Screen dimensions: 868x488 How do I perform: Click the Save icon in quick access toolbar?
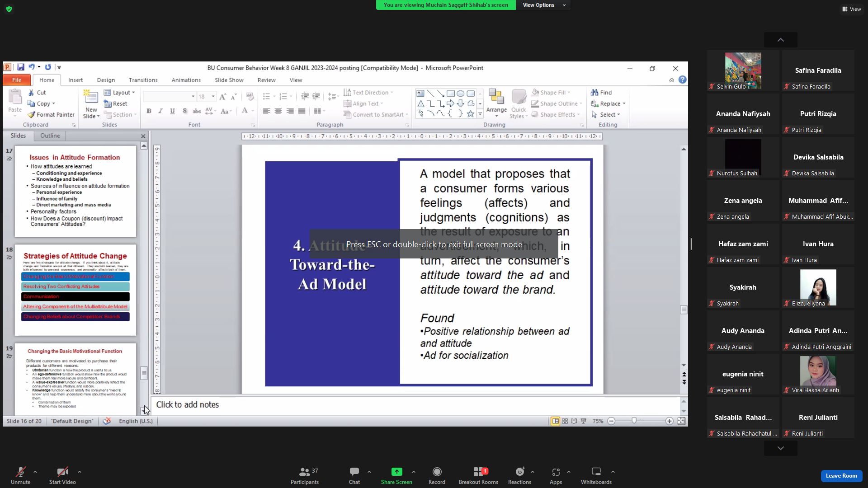tap(21, 67)
